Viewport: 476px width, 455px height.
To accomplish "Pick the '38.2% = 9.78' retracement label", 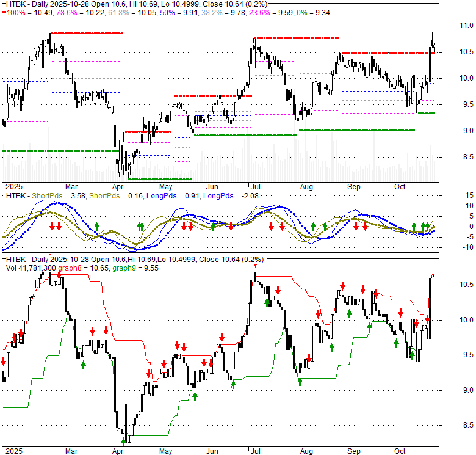I will pos(223,13).
